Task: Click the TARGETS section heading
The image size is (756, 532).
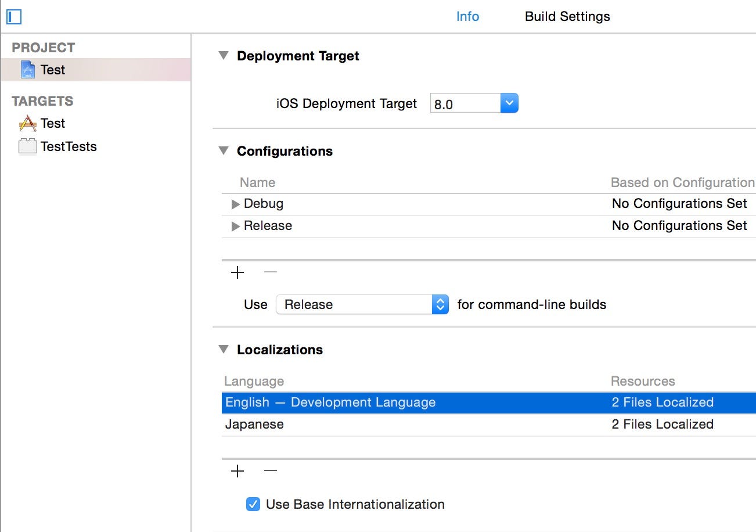Action: 42,101
